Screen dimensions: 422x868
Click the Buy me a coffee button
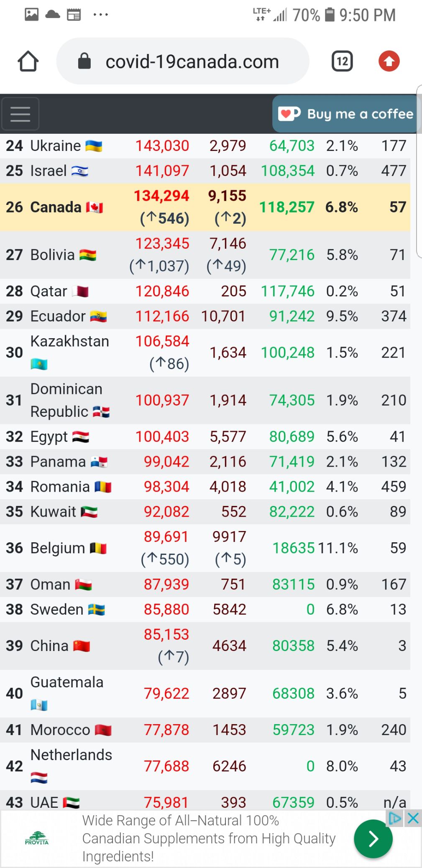point(346,114)
